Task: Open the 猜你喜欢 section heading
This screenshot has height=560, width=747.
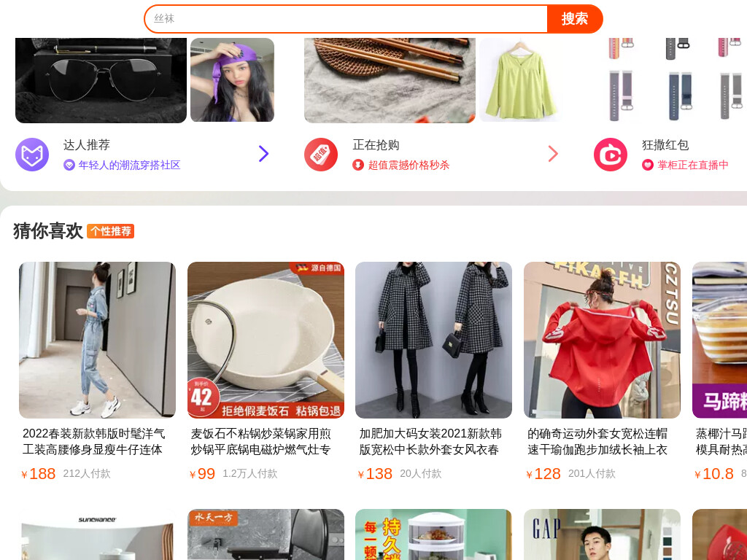Action: tap(48, 231)
